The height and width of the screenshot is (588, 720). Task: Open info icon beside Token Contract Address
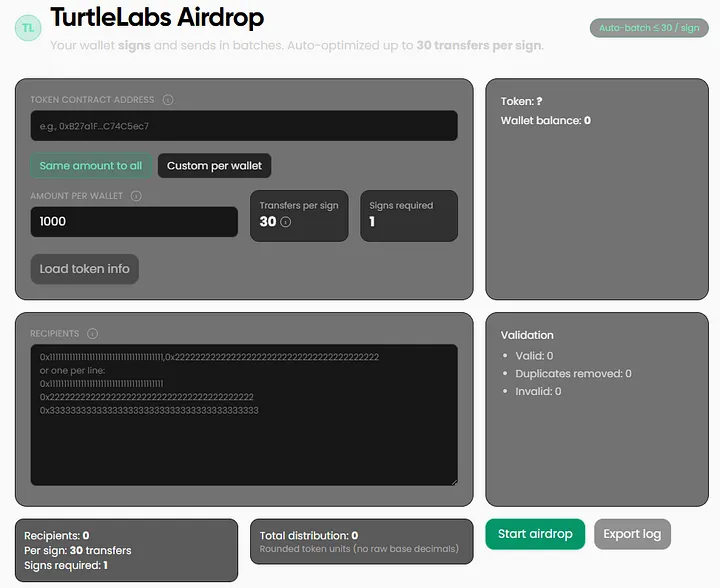(x=168, y=100)
